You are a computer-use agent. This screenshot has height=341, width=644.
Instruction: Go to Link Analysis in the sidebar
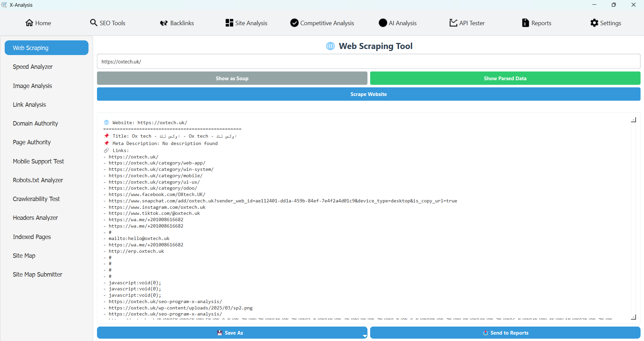coord(47,104)
